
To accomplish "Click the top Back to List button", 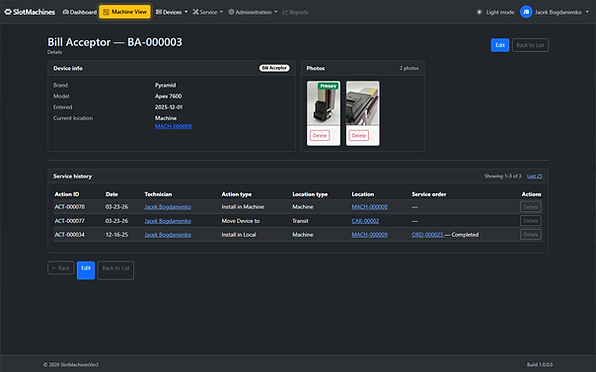I will [530, 45].
